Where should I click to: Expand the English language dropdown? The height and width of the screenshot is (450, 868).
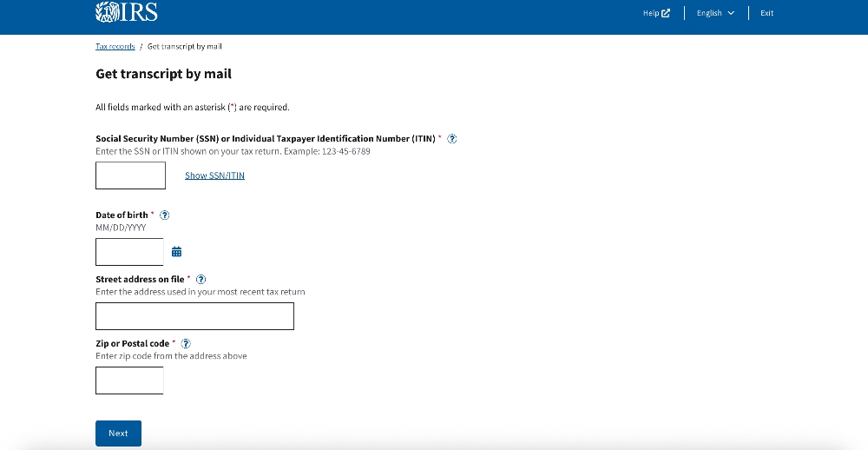(x=715, y=13)
